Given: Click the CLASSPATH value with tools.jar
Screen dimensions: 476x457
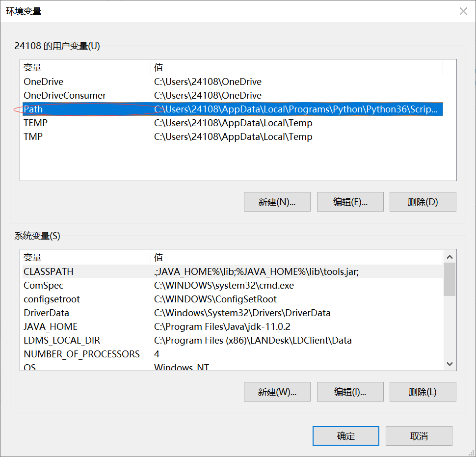Looking at the screenshot, I should tap(257, 271).
